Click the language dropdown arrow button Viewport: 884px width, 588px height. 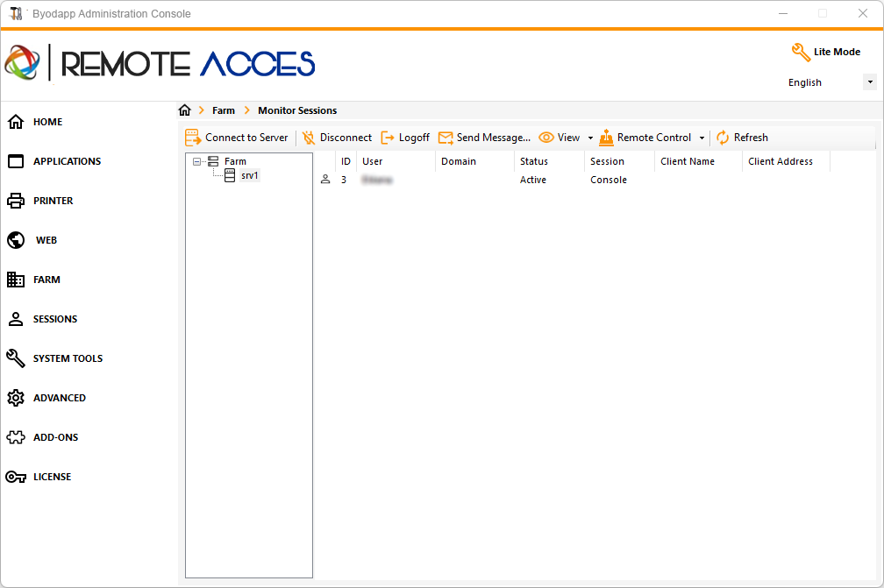pos(870,82)
